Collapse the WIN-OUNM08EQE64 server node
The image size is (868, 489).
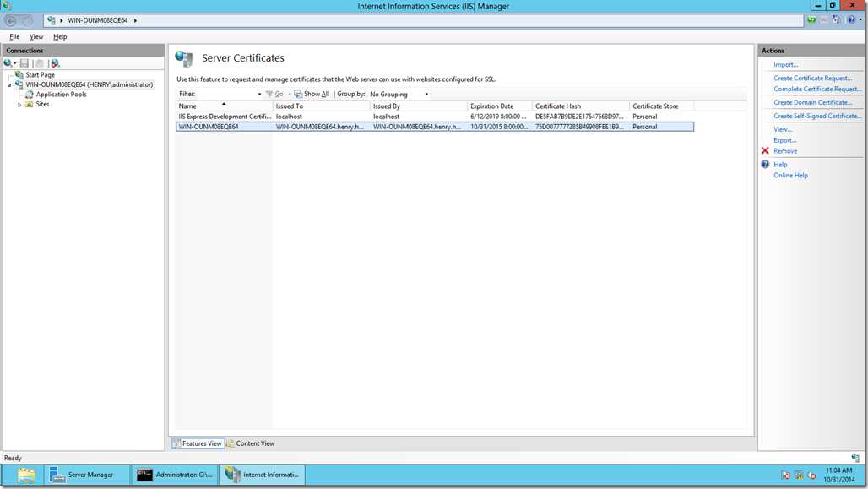coord(9,85)
